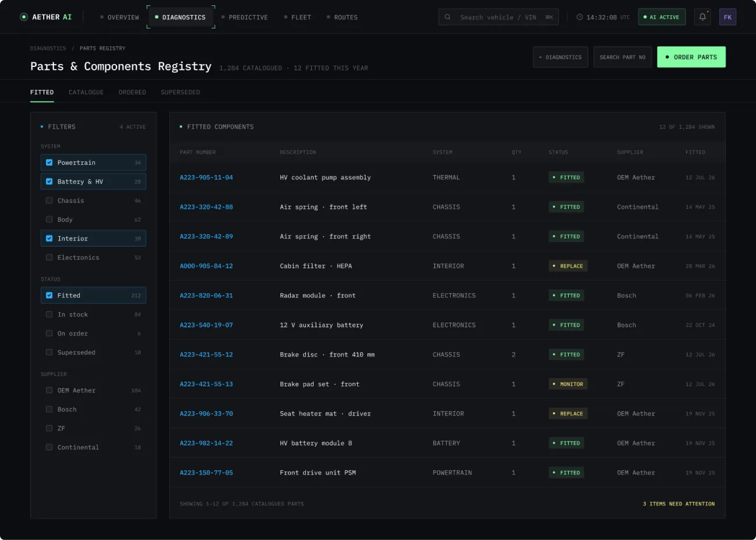Click the Replace badge for Cabin filter HEPA
Viewport: 756px width, 540px height.
(x=568, y=266)
